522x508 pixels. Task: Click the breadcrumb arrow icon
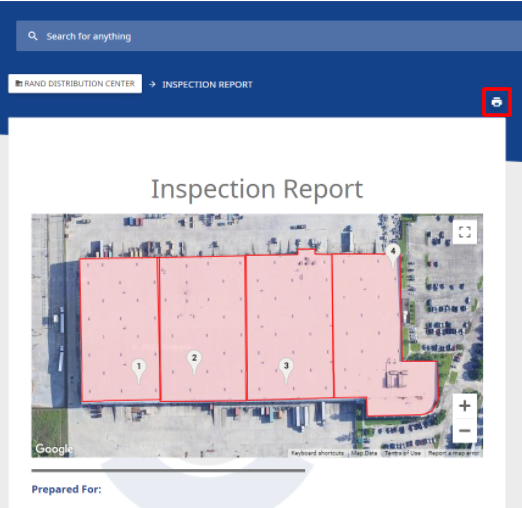(x=152, y=84)
